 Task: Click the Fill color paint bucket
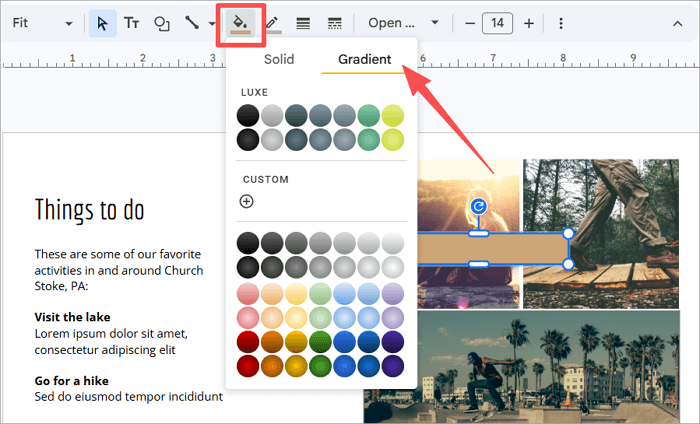(x=240, y=22)
